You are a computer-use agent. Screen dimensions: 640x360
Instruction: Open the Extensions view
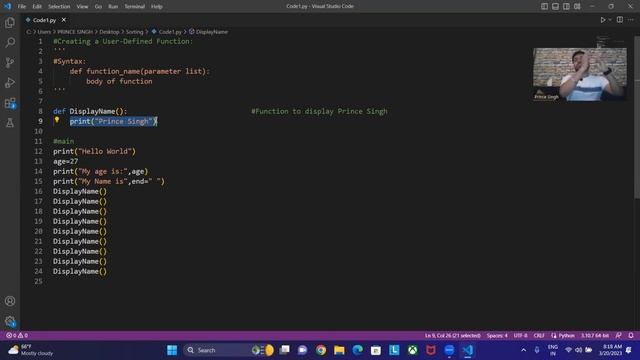pyautogui.click(x=10, y=103)
